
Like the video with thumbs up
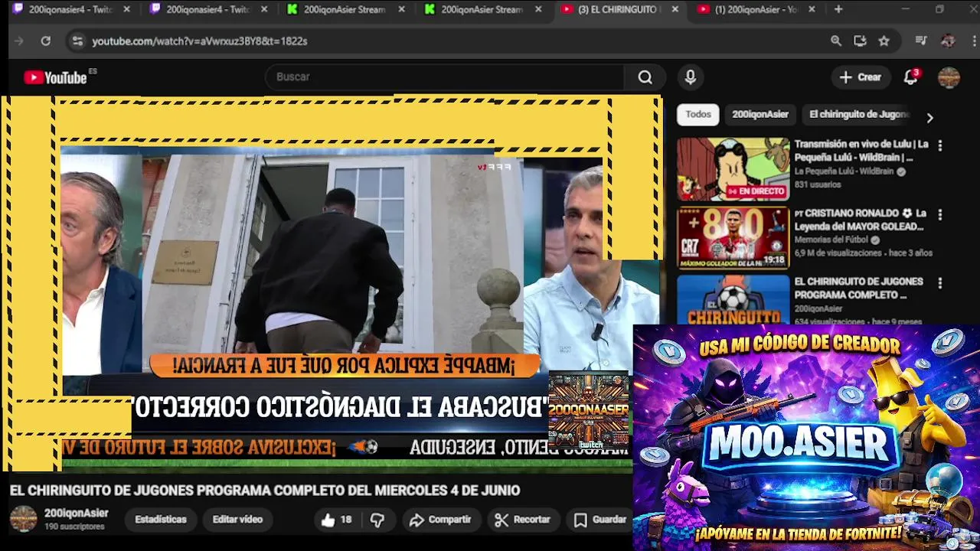[x=336, y=520]
